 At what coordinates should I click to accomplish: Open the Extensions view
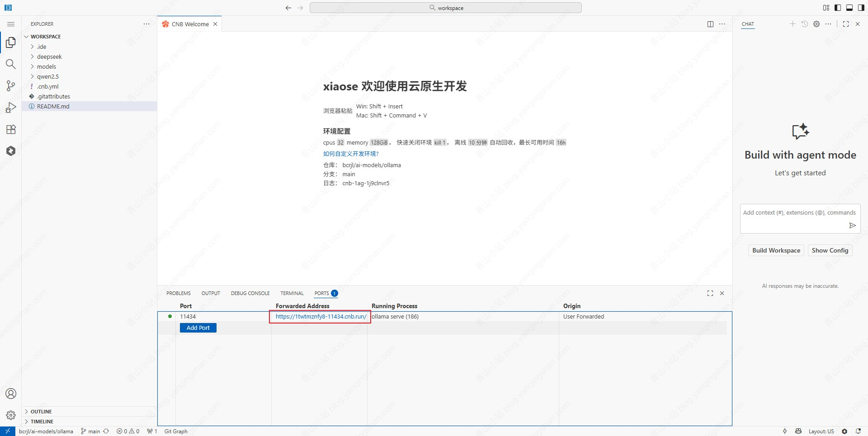[x=11, y=130]
